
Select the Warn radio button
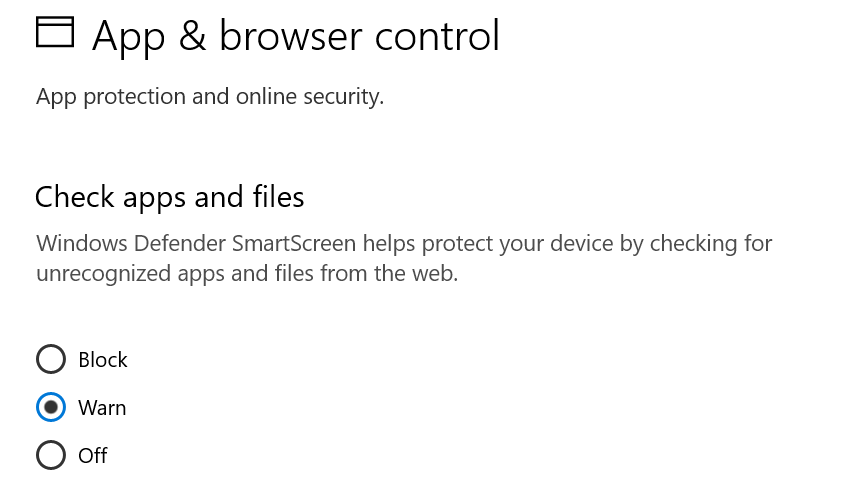(51, 407)
